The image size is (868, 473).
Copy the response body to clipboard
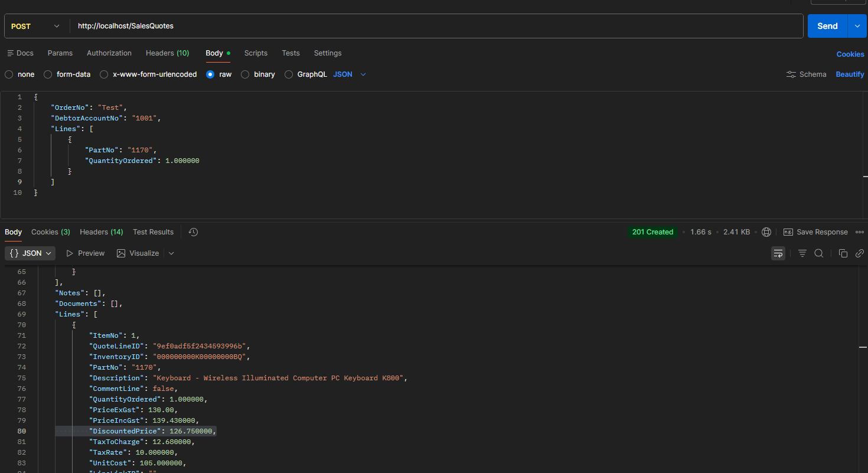click(x=843, y=253)
